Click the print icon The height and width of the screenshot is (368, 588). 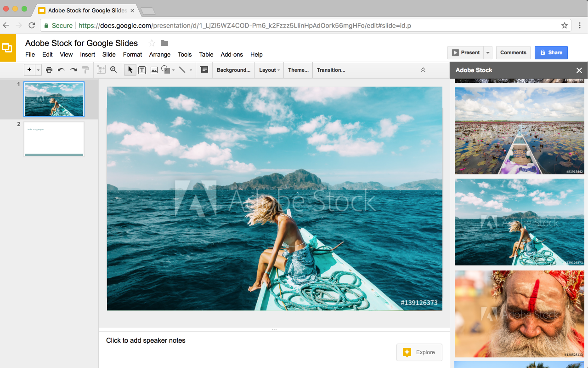pyautogui.click(x=49, y=70)
